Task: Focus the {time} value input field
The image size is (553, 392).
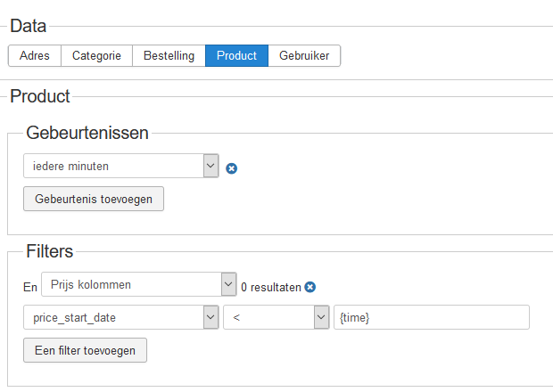Action: tap(432, 317)
